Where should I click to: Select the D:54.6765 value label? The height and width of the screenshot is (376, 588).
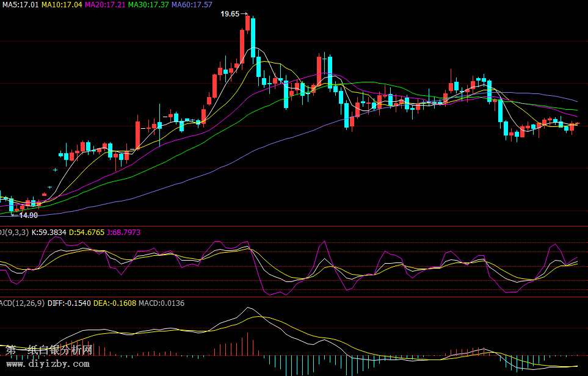tap(87, 233)
